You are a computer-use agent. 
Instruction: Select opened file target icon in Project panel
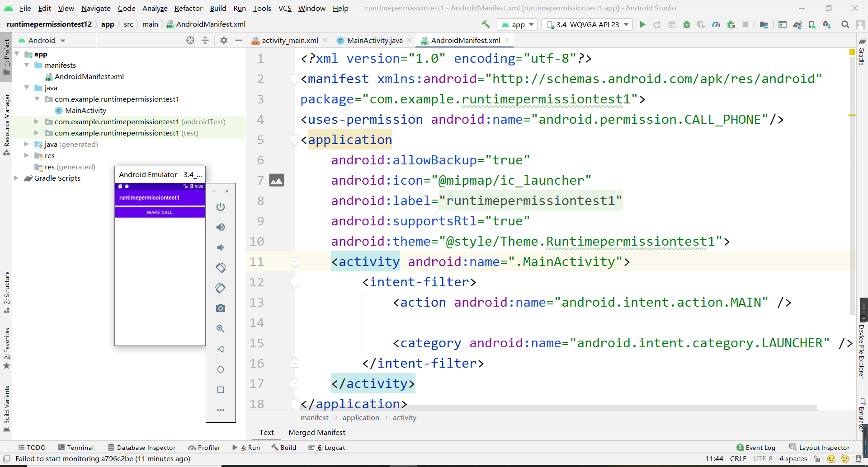(190, 40)
